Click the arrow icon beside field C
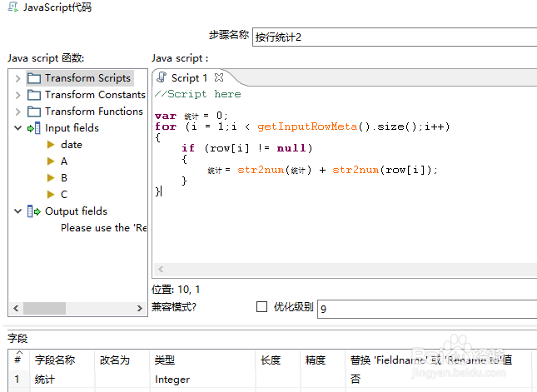Image resolution: width=537 pixels, height=392 pixels. (51, 195)
